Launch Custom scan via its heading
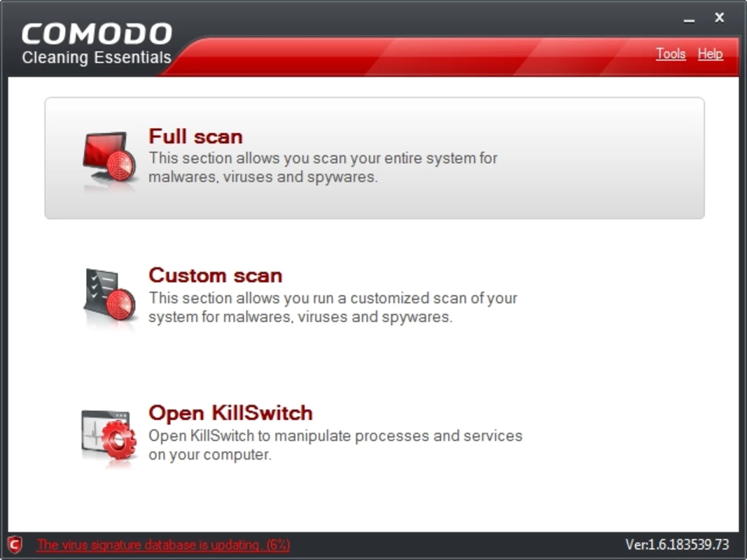This screenshot has height=560, width=747. [x=216, y=275]
